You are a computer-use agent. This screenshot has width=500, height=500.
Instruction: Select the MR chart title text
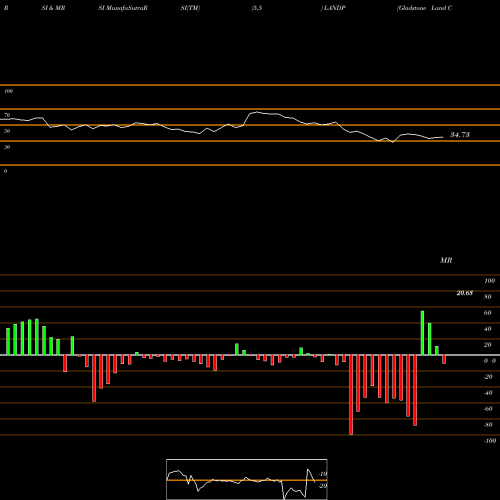click(x=446, y=260)
